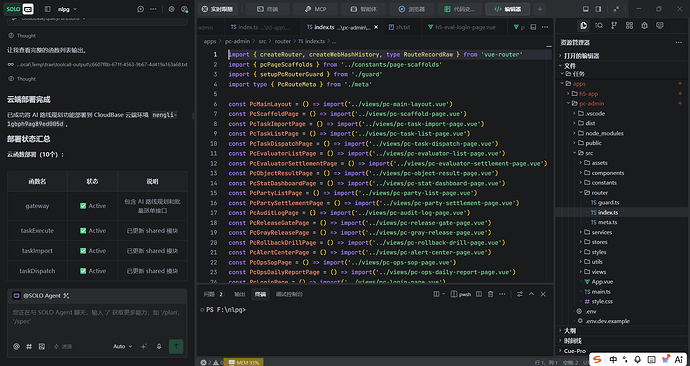Open the debug icon in sidebar
The width and height of the screenshot is (690, 366).
click(644, 26)
